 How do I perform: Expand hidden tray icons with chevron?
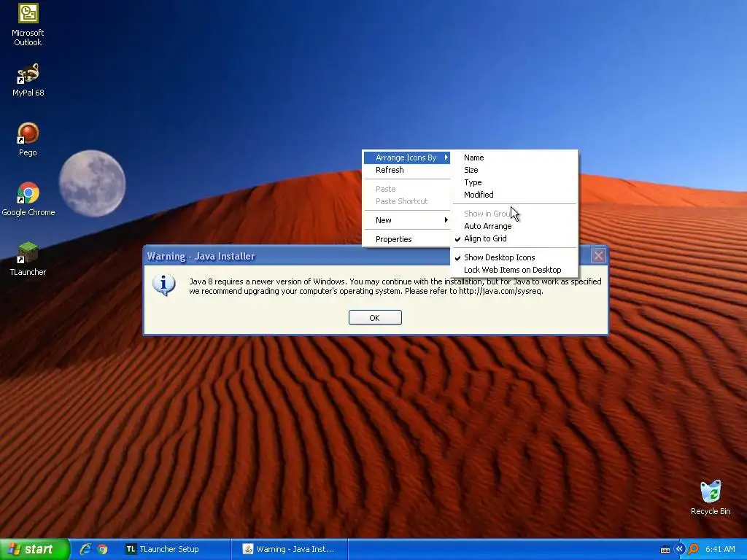[x=679, y=549]
